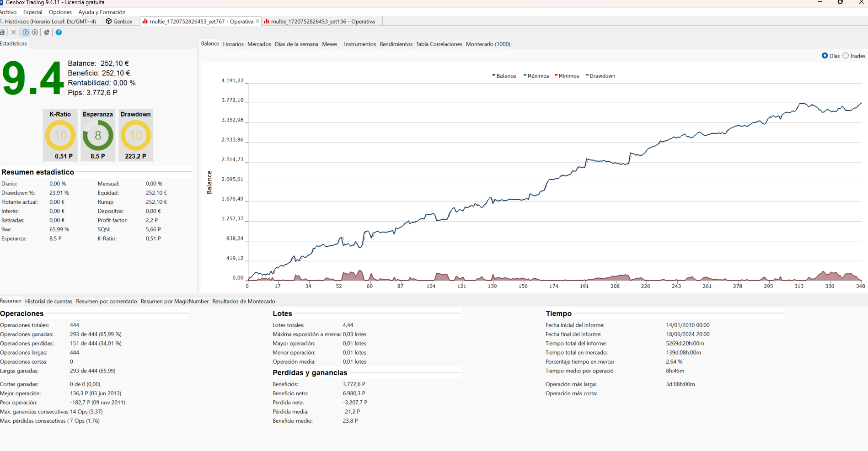Toggle Drawdown series in chart legend
The height and width of the screenshot is (451, 868).
[x=602, y=76]
